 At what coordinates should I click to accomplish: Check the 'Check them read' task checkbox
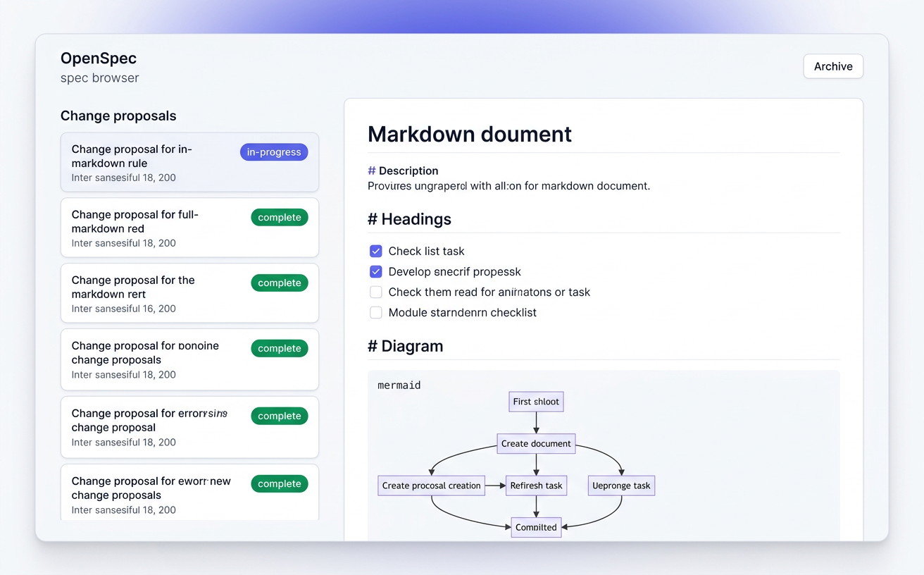(376, 292)
